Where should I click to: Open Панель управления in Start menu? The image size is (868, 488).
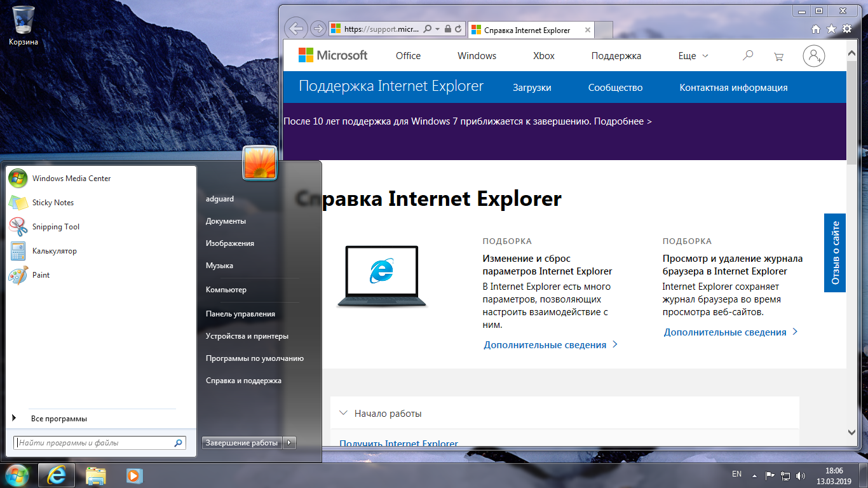[x=240, y=314]
